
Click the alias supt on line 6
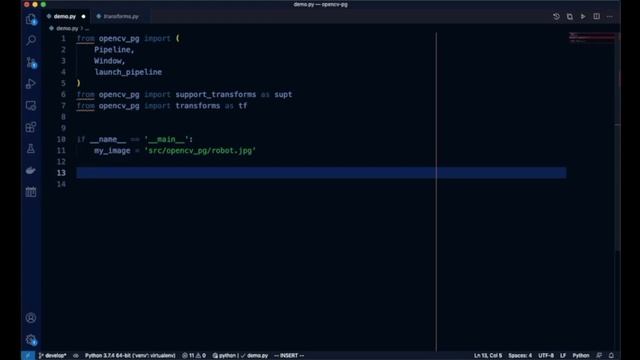(283, 95)
